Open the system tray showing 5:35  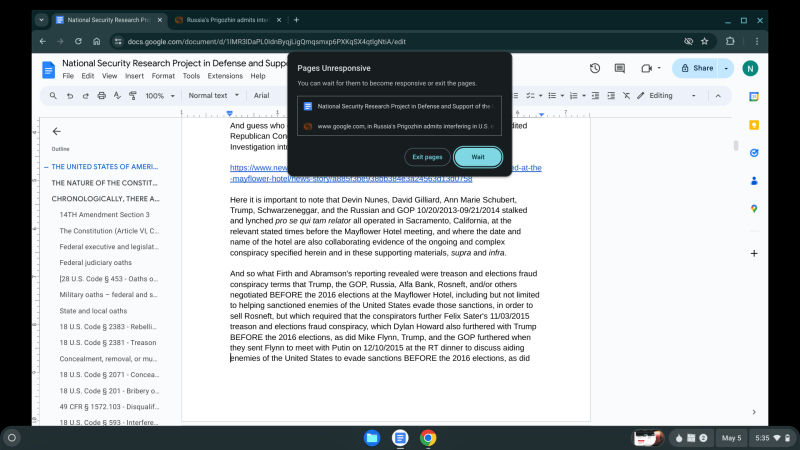point(772,438)
